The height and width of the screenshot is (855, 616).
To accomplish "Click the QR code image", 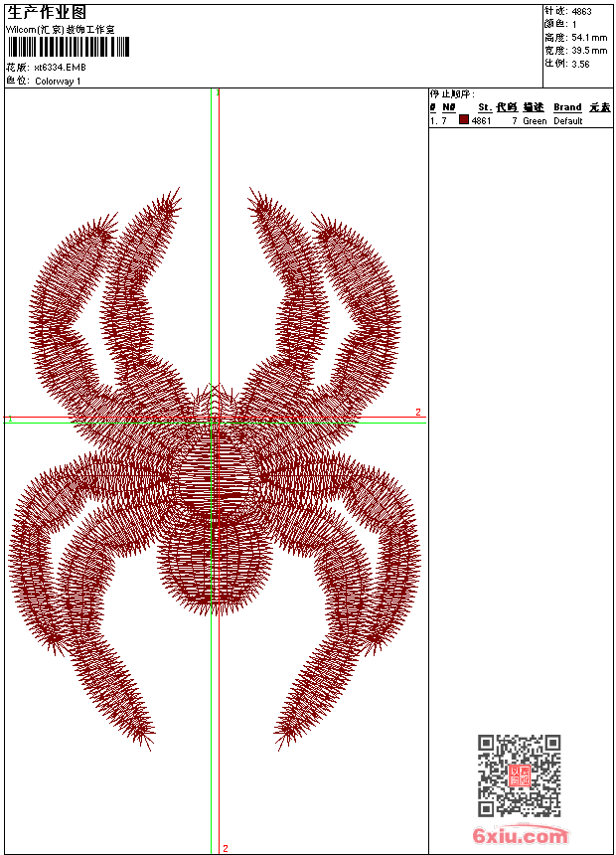I will [x=520, y=774].
